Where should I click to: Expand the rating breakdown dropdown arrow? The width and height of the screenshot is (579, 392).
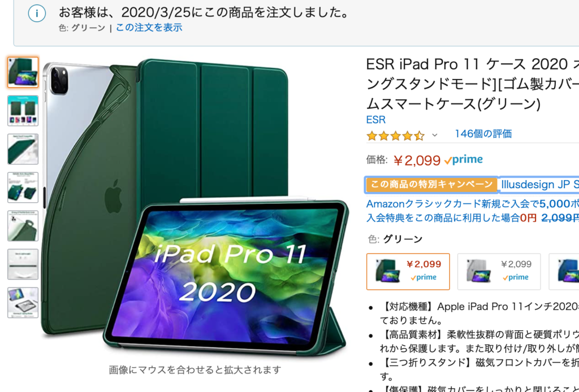pyautogui.click(x=435, y=136)
